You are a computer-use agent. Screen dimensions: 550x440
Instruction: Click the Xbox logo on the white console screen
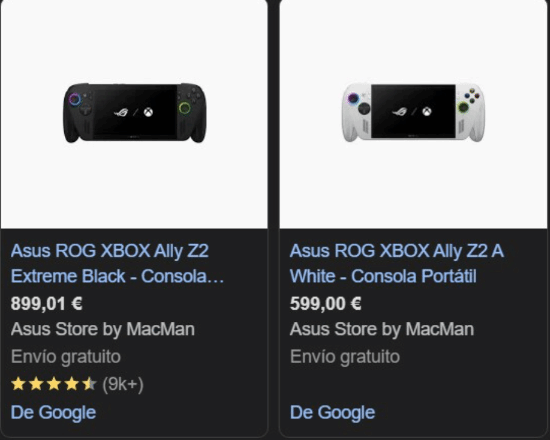[427, 112]
